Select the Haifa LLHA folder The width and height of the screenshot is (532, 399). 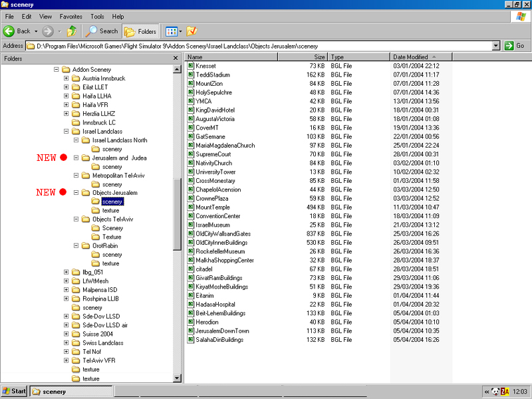tap(96, 96)
